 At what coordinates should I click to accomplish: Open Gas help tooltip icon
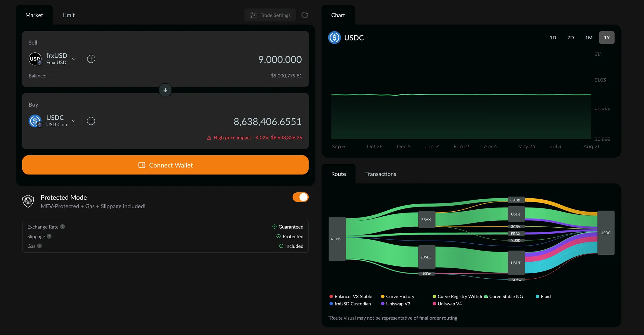coord(39,246)
